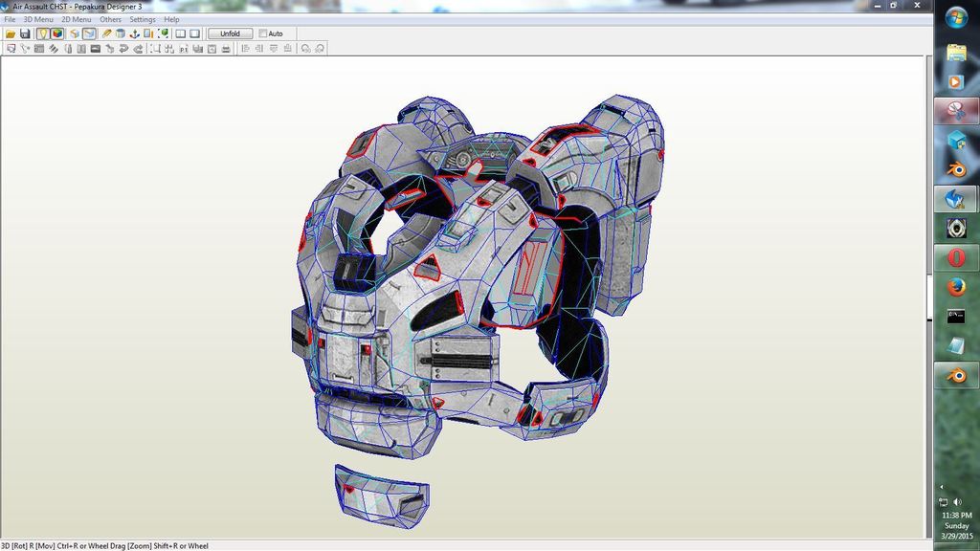The width and height of the screenshot is (980, 551).
Task: Click the anchor axis toolbar icon
Action: click(x=134, y=33)
